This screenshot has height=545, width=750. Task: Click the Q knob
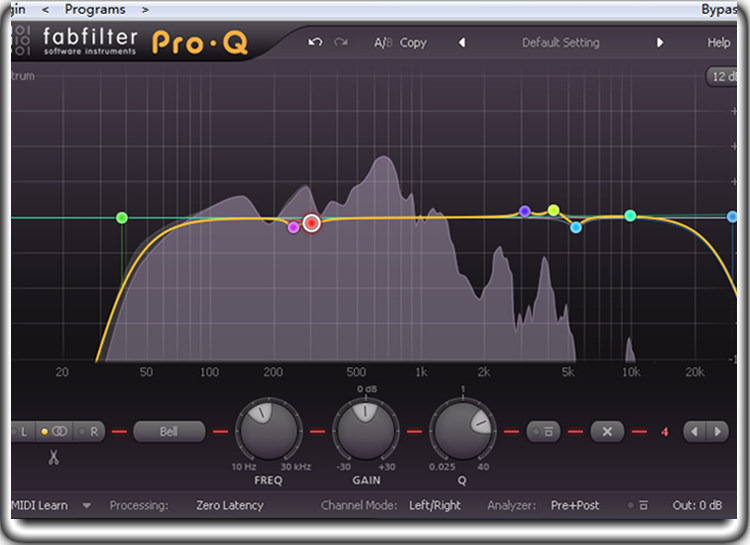(463, 430)
